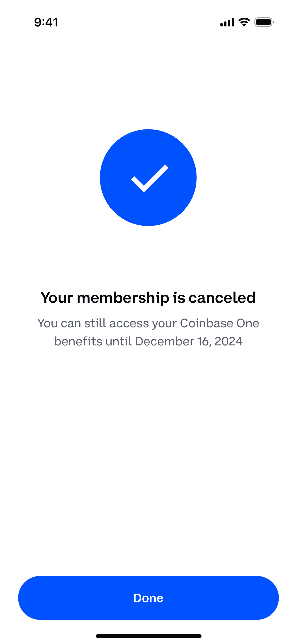297x644 pixels.
Task: Click the cellular signal bars icon
Action: (x=227, y=22)
